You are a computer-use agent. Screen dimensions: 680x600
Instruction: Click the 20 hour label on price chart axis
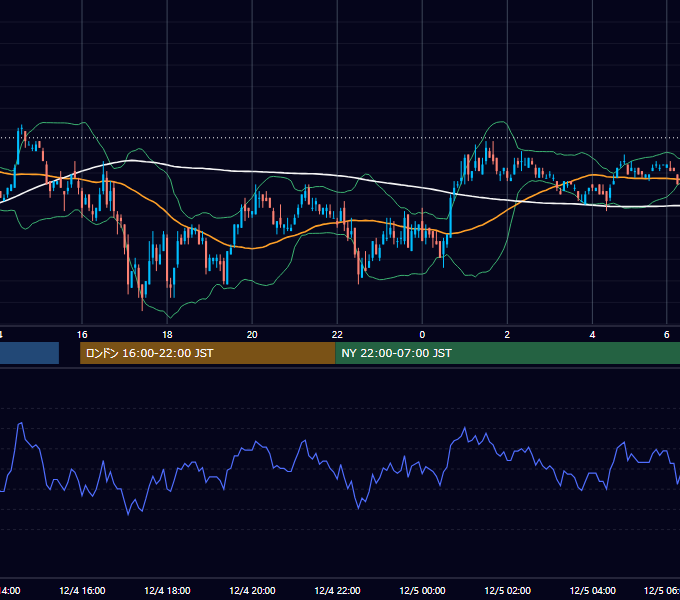[x=252, y=334]
